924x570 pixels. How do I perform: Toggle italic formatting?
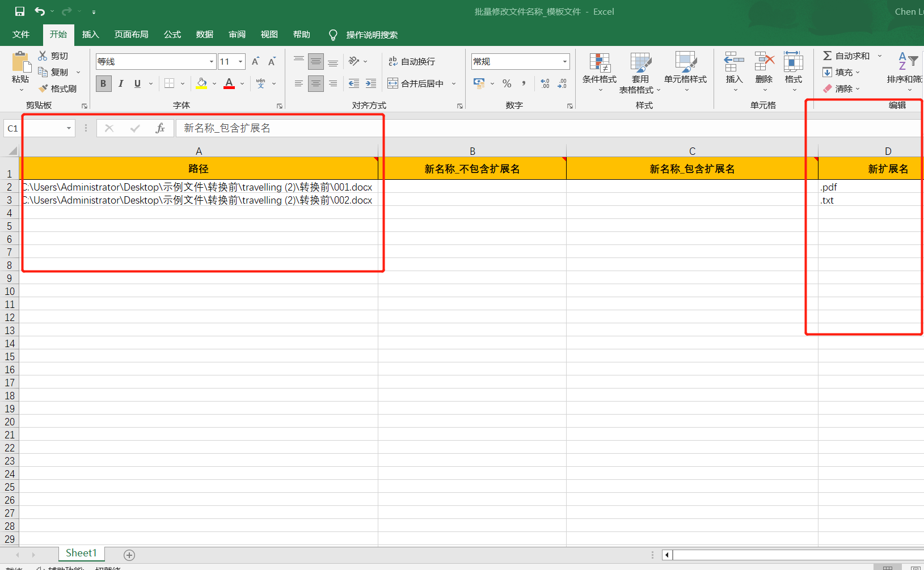pos(120,83)
